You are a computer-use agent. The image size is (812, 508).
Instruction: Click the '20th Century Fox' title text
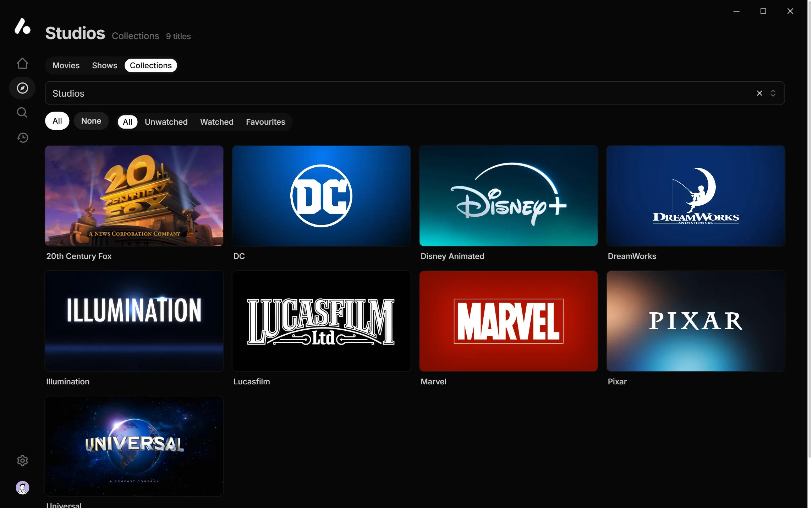79,256
